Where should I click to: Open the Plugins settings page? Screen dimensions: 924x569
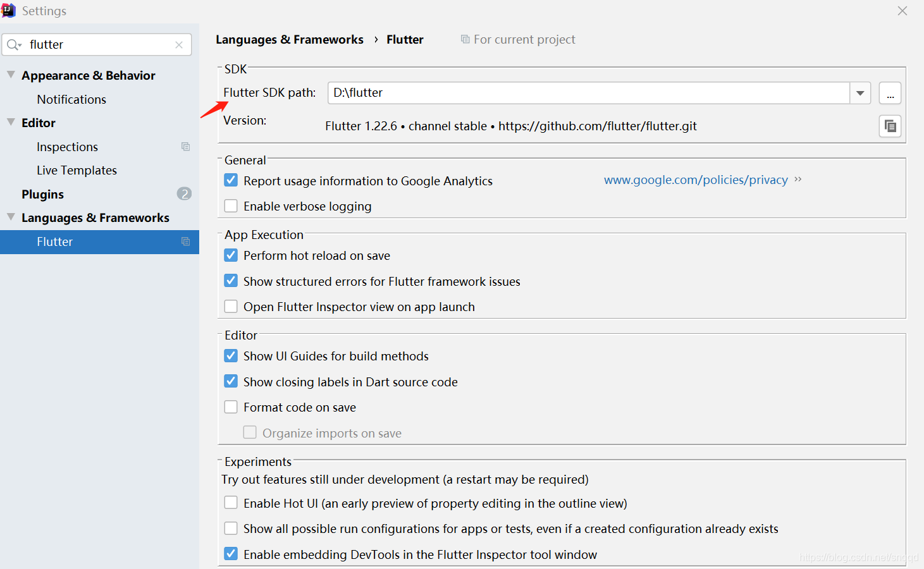pyautogui.click(x=42, y=194)
